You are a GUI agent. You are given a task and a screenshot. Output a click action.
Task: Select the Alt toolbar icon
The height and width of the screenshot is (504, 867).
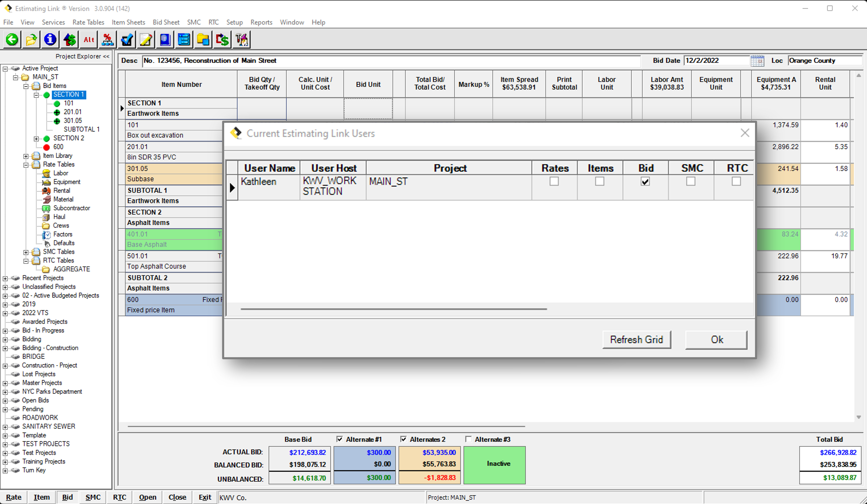click(x=88, y=39)
